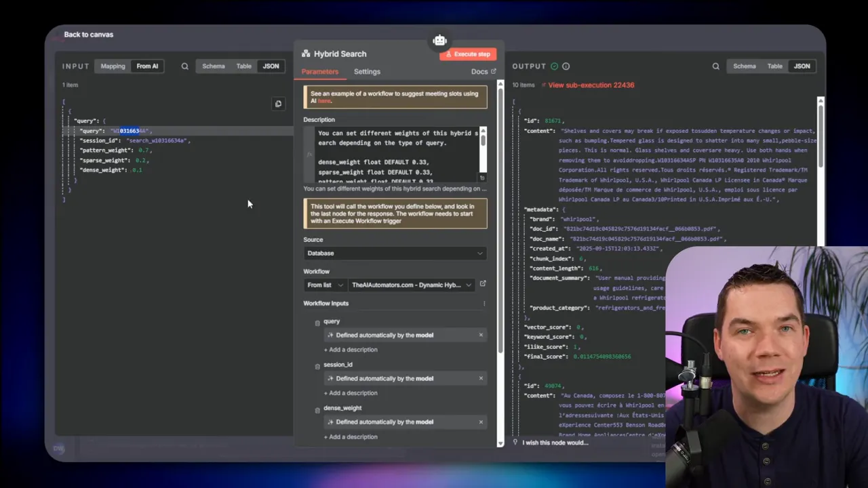The height and width of the screenshot is (488, 868).
Task: Remove the session_id model-defined value
Action: tap(481, 378)
